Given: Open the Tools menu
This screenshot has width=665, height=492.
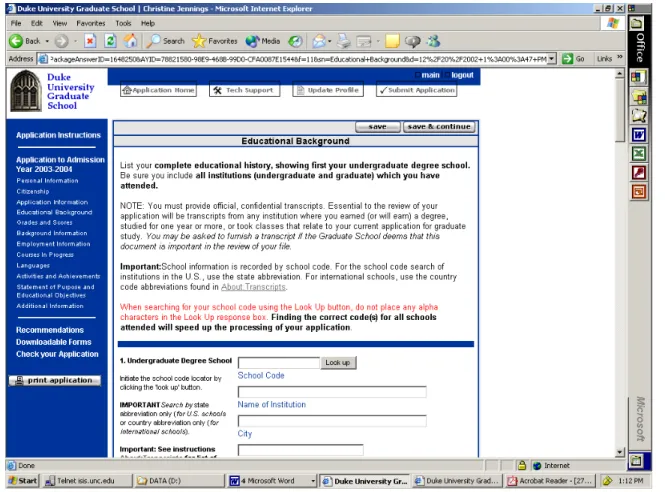Looking at the screenshot, I should coord(123,23).
